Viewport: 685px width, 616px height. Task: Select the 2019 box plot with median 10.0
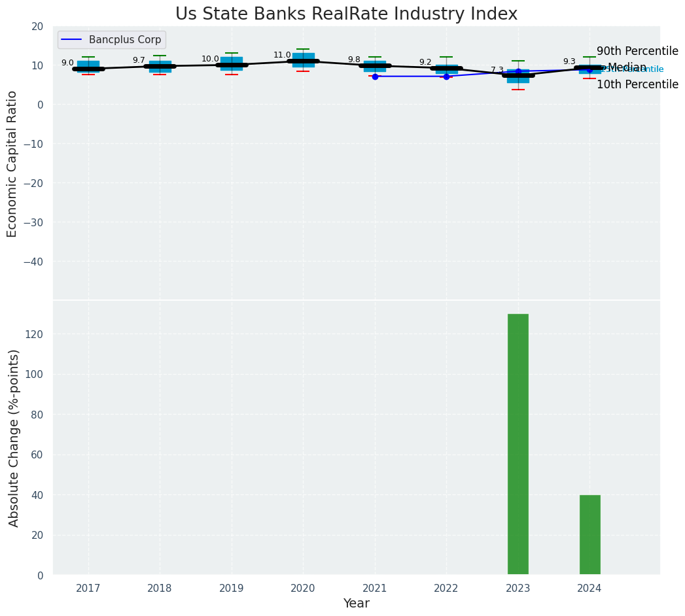(232, 64)
